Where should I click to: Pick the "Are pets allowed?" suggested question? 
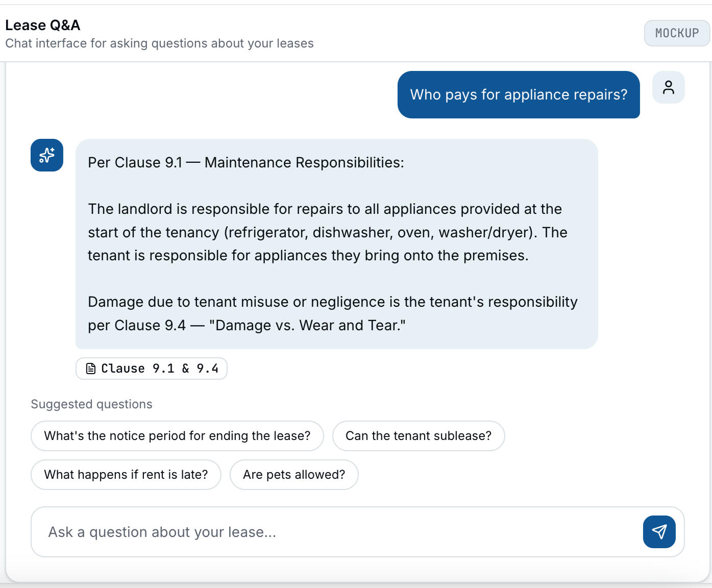tap(294, 475)
